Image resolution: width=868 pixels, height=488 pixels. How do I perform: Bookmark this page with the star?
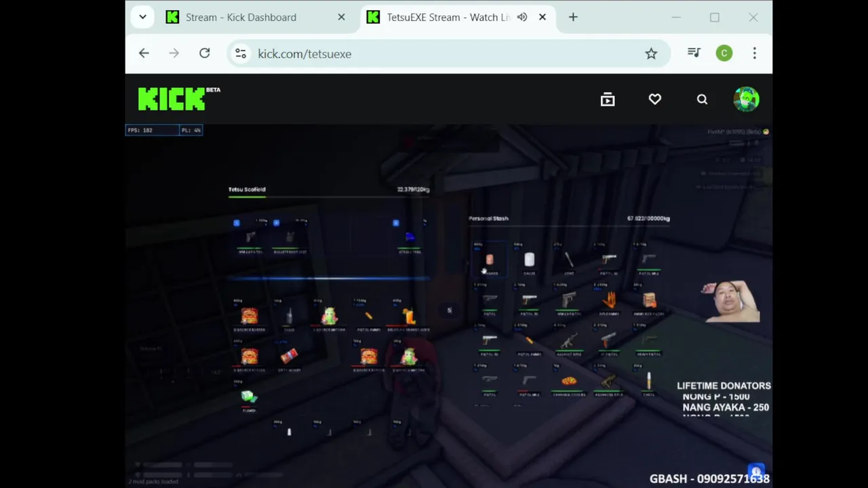651,54
